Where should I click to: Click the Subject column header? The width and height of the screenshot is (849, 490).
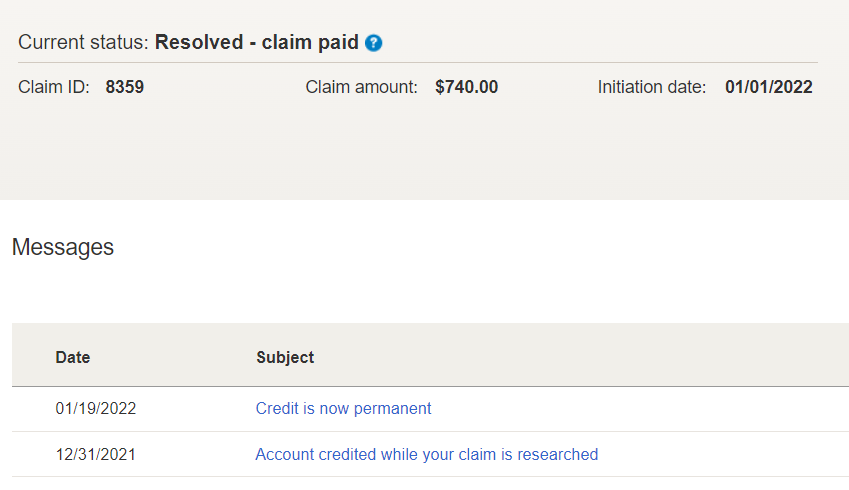285,357
